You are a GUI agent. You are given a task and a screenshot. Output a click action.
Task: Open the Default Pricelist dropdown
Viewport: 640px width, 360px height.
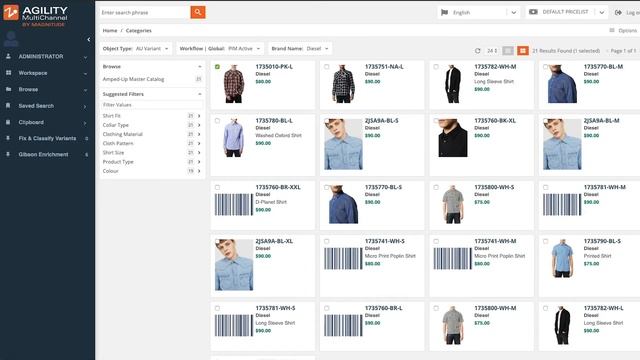click(x=567, y=12)
